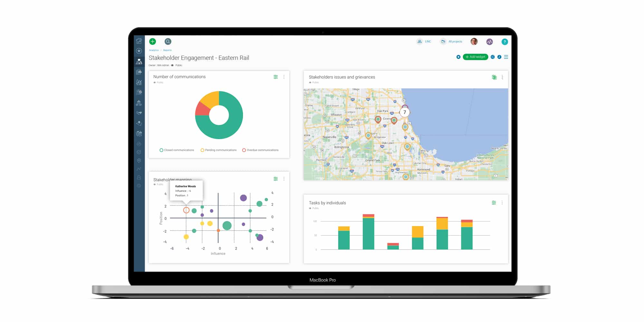Open filter settings on Tasks by individuals widget
The width and height of the screenshot is (644, 322).
(494, 203)
